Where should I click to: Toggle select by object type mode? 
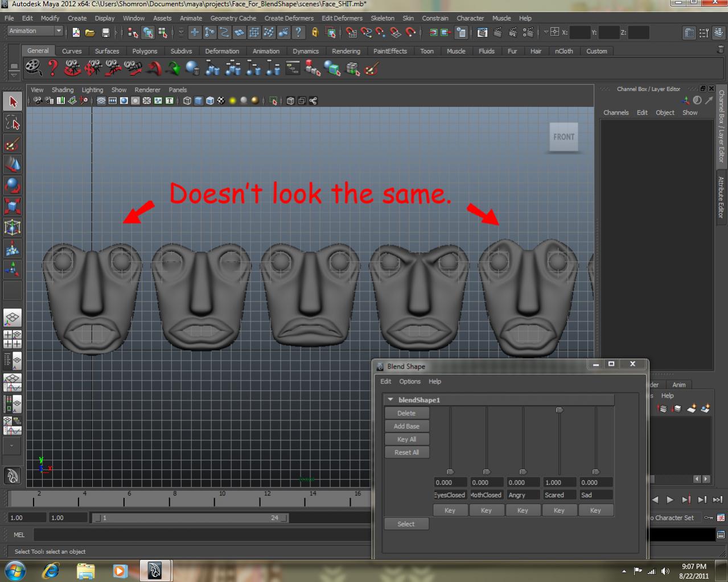click(148, 32)
